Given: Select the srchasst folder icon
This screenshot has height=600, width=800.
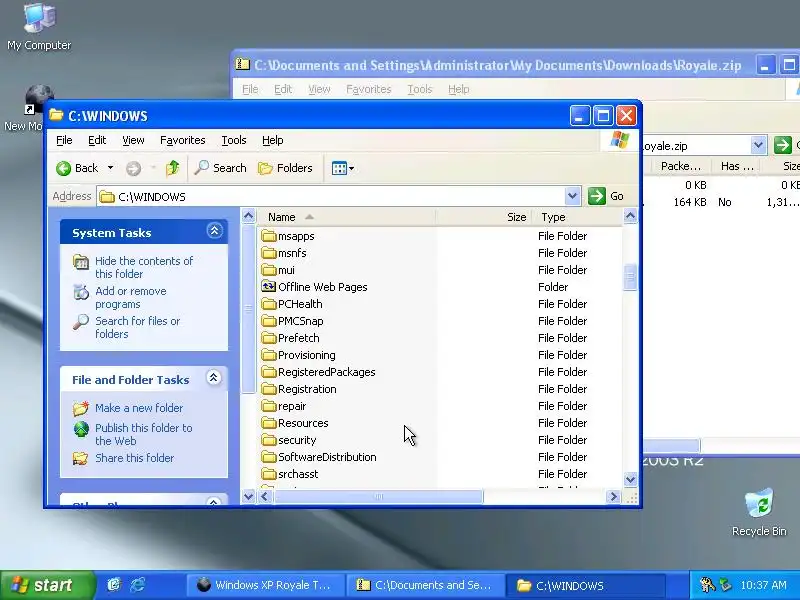Looking at the screenshot, I should 269,474.
